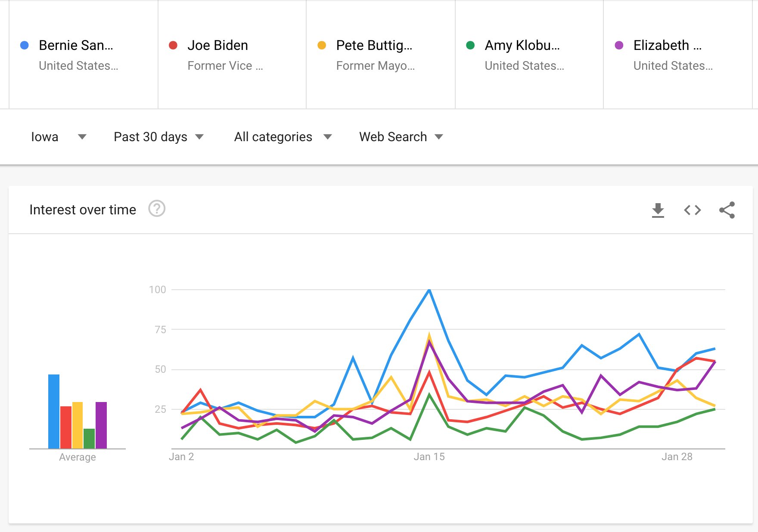Click the yellow dot next to Pete Buttigieg
The width and height of the screenshot is (758, 532).
(322, 45)
